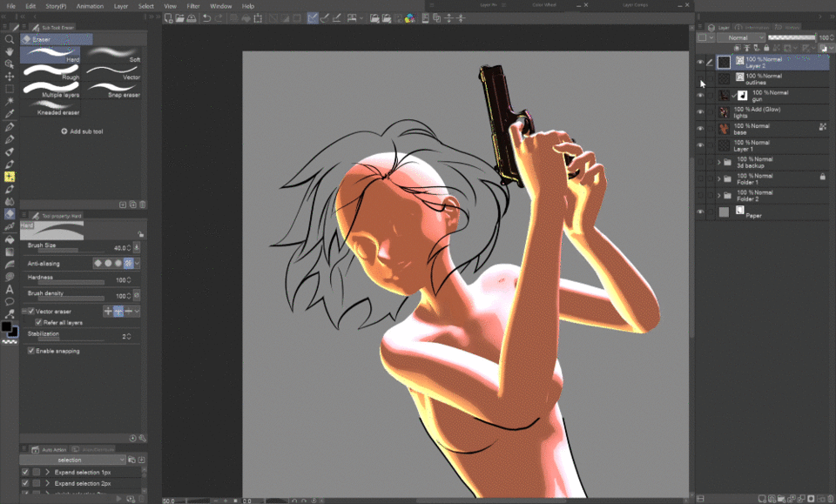
Task: Open the Normal blending mode dropdown
Action: point(742,37)
